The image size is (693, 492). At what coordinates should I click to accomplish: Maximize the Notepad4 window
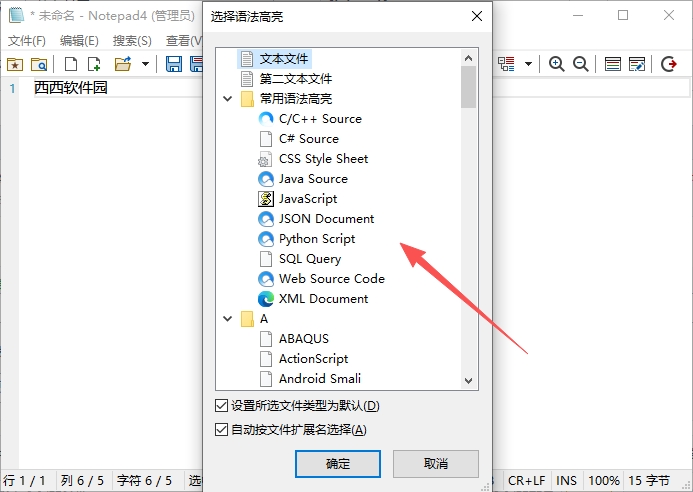tap(623, 15)
